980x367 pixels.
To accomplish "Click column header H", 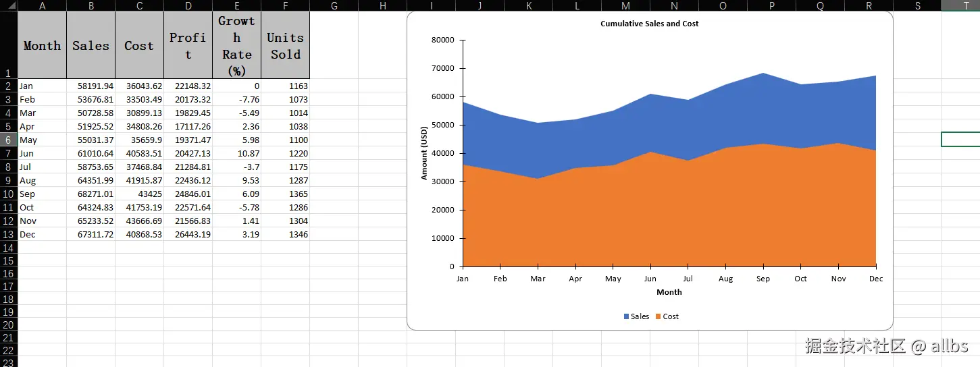I will tap(382, 5).
